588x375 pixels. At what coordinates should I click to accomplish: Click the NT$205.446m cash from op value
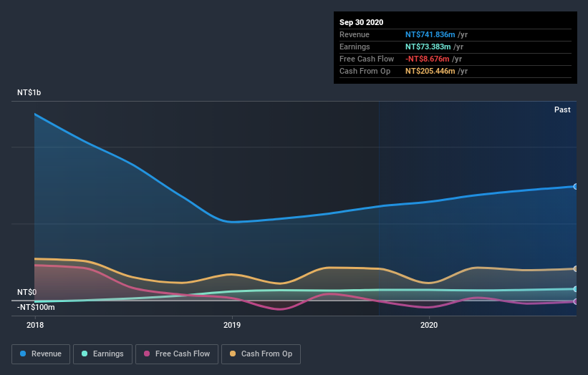tap(430, 71)
